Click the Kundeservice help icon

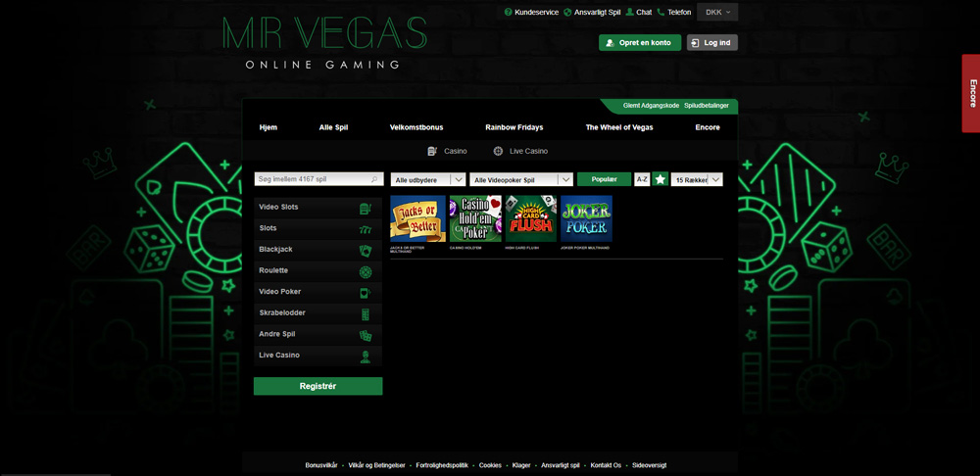(508, 12)
